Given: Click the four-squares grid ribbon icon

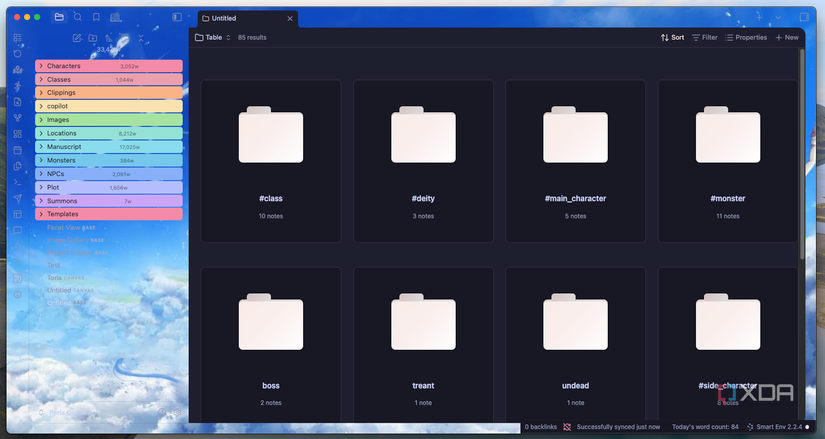Looking at the screenshot, I should pos(17,134).
